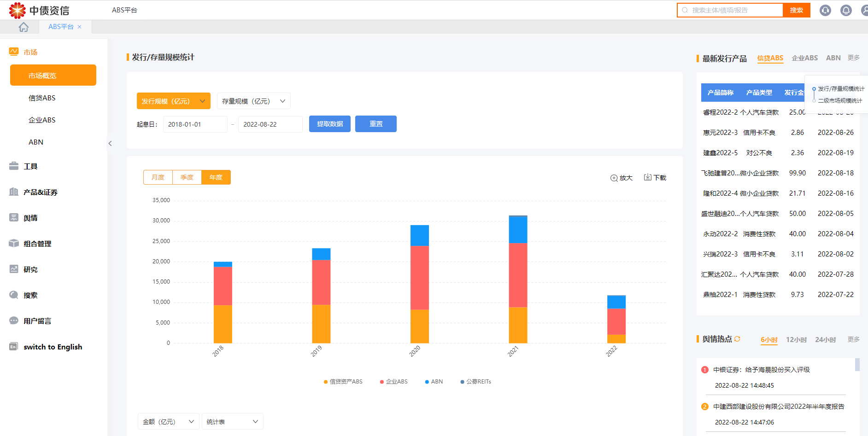Click the switch to English icon
This screenshot has height=436, width=868.
[14, 346]
